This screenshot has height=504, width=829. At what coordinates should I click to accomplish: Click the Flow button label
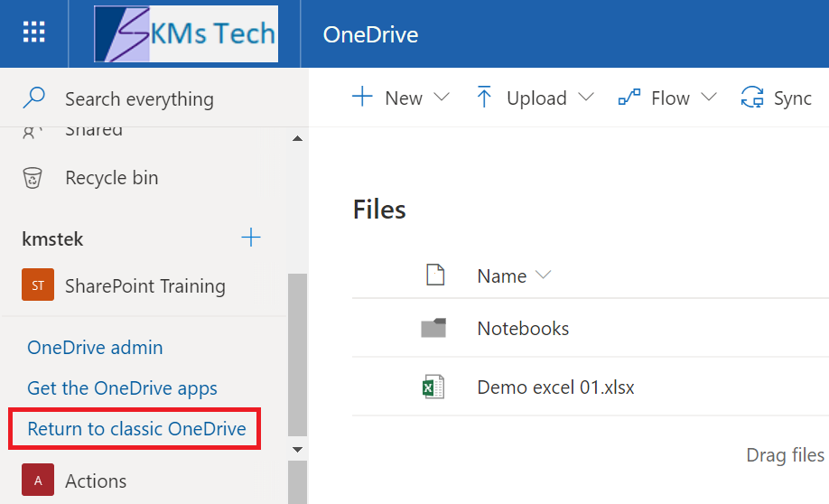670,98
